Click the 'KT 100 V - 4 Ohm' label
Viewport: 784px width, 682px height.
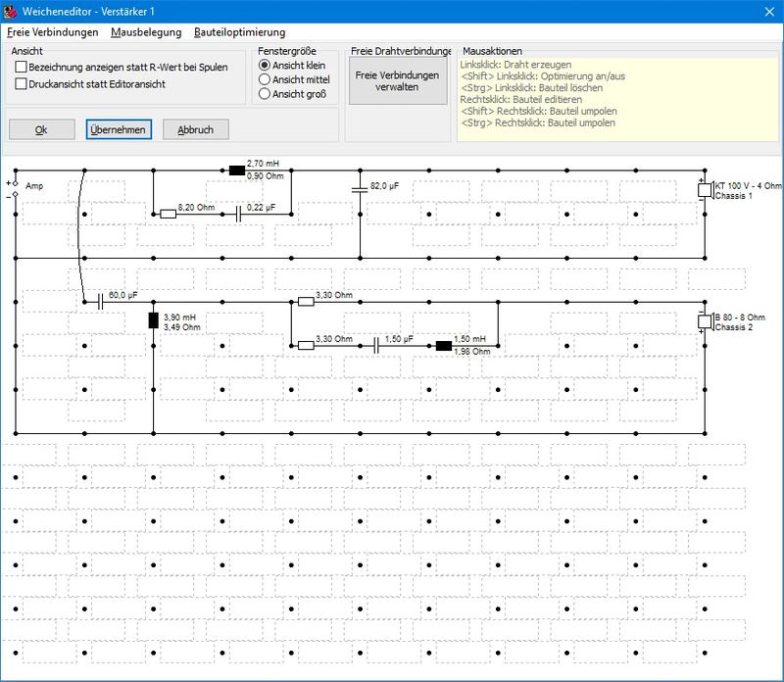tap(749, 186)
